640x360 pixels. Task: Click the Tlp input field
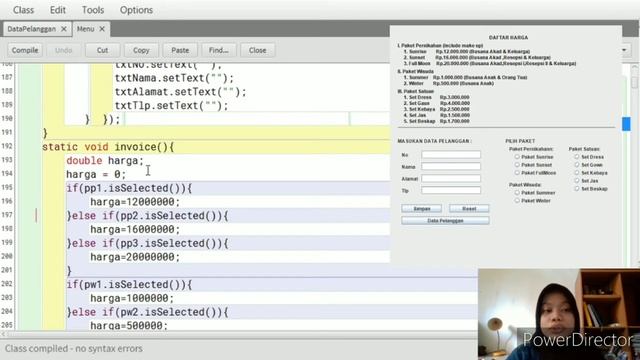pyautogui.click(x=451, y=190)
